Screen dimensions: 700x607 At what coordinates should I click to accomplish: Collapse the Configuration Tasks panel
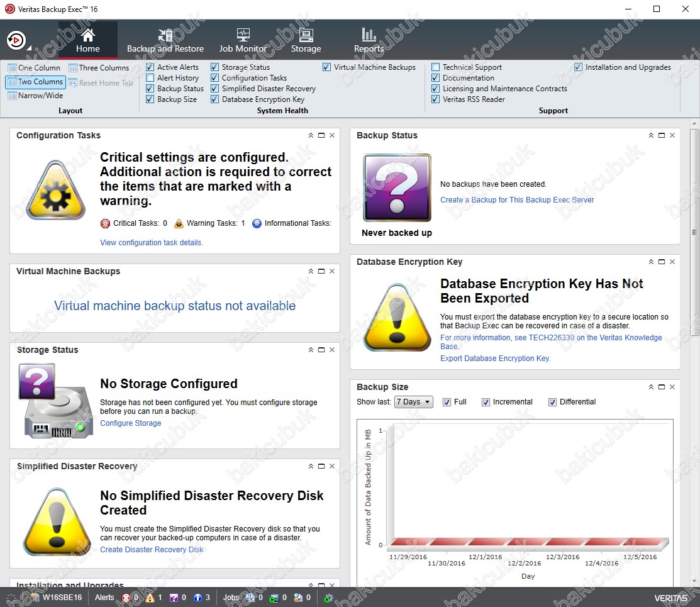pyautogui.click(x=311, y=135)
